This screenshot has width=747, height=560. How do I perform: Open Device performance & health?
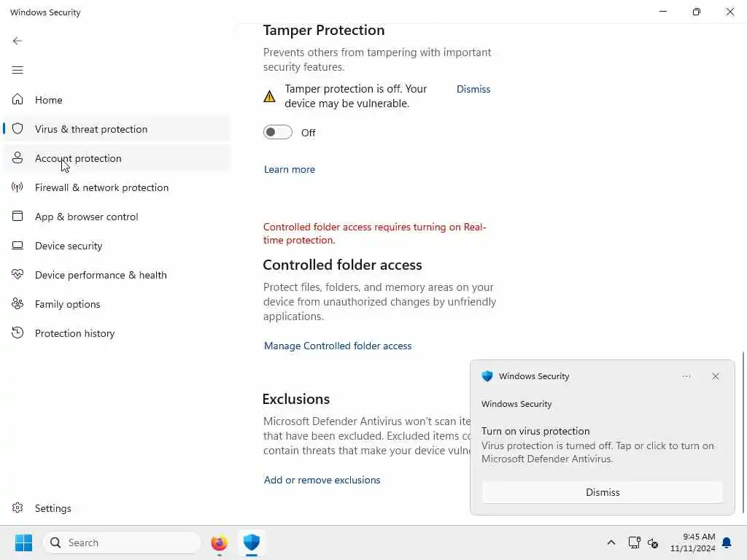click(117, 275)
